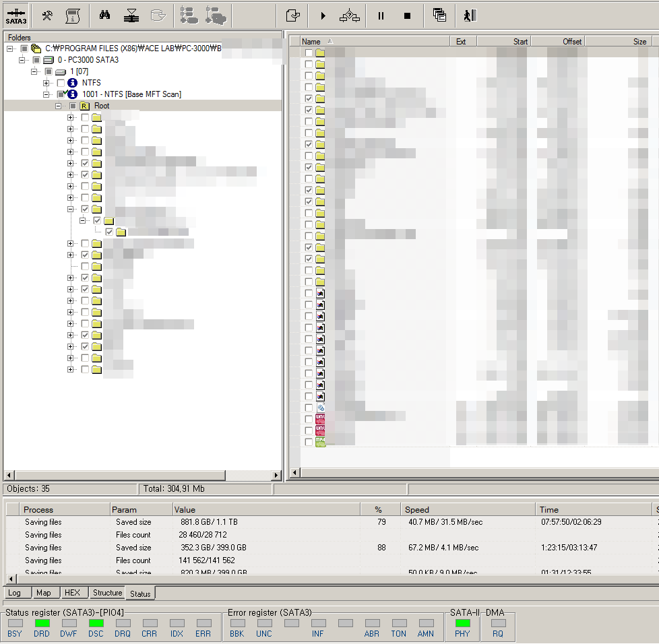Click the green MP4 file icon in file list
The image size is (659, 644).
320,442
